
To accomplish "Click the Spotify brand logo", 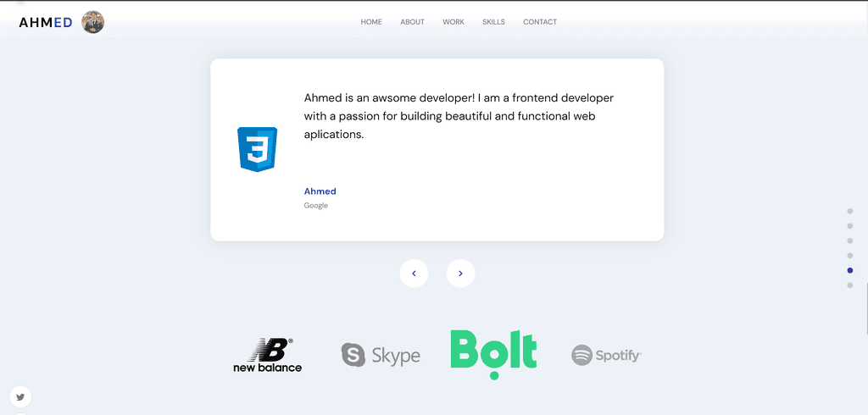I will pos(607,355).
